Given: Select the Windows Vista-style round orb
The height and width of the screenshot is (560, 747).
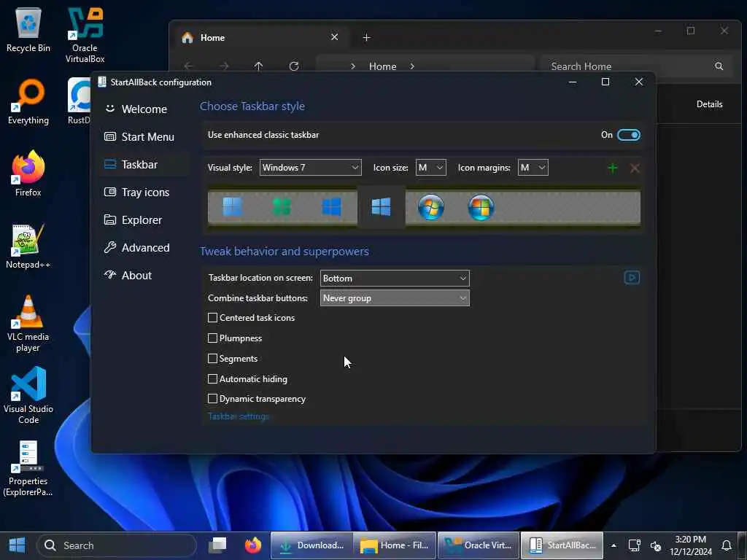Looking at the screenshot, I should pos(481,208).
